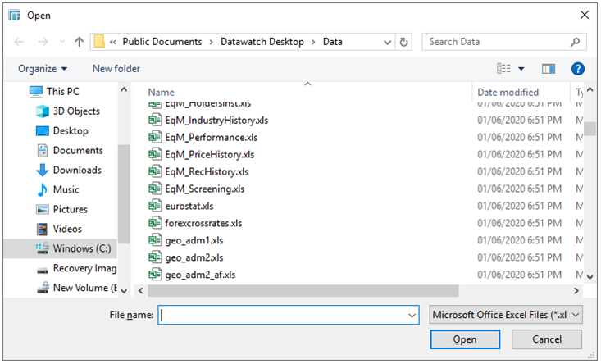The width and height of the screenshot is (601, 364).
Task: Expand the address bar previous locations
Action: click(386, 42)
